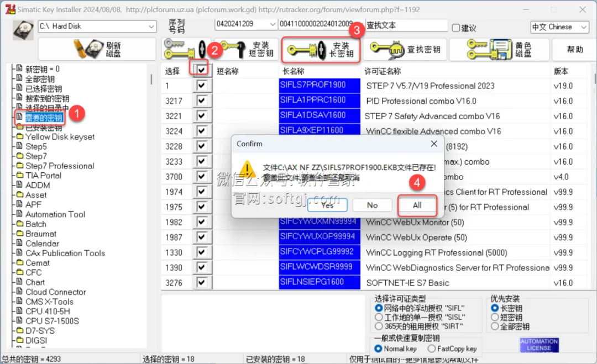The height and width of the screenshot is (364, 597).
Task: Click No in the Confirm dialog
Action: click(x=373, y=205)
